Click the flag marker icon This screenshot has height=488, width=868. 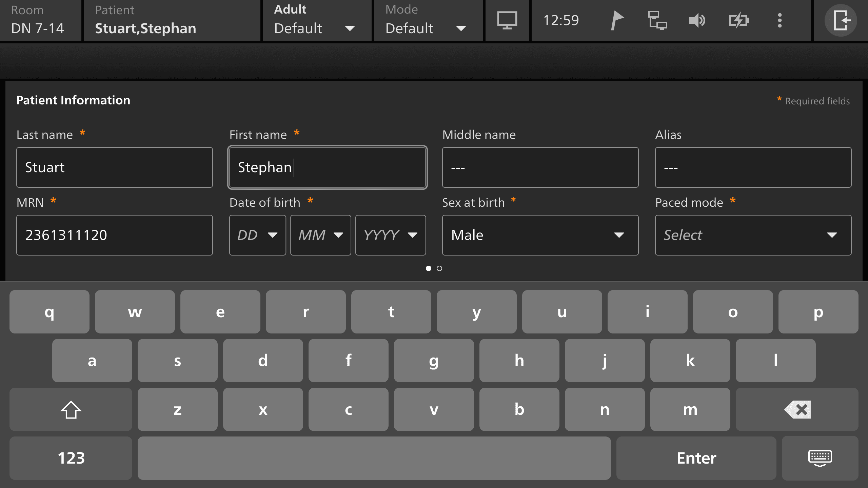(617, 20)
